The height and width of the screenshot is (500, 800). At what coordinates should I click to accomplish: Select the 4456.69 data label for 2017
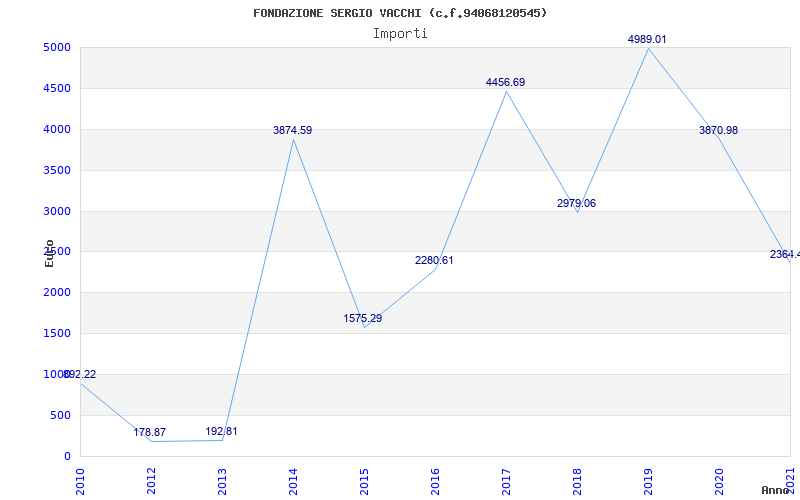505,82
